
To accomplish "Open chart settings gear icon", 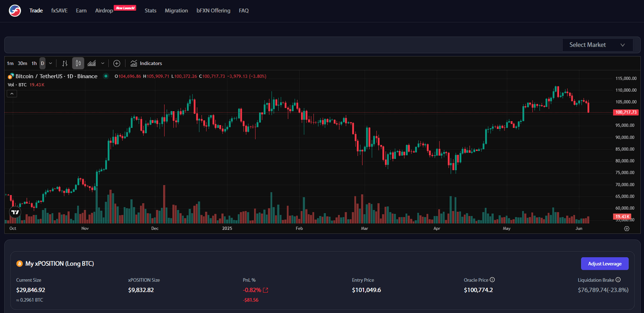I will coord(626,229).
